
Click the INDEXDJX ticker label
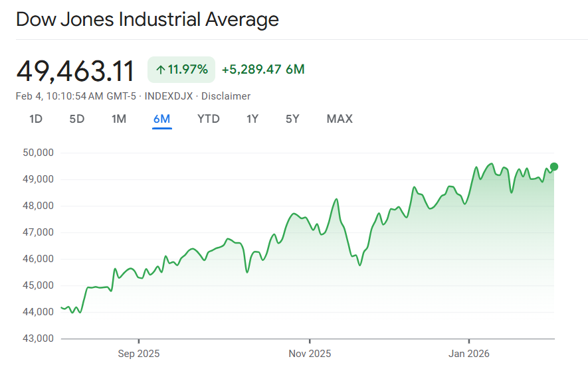tap(169, 96)
